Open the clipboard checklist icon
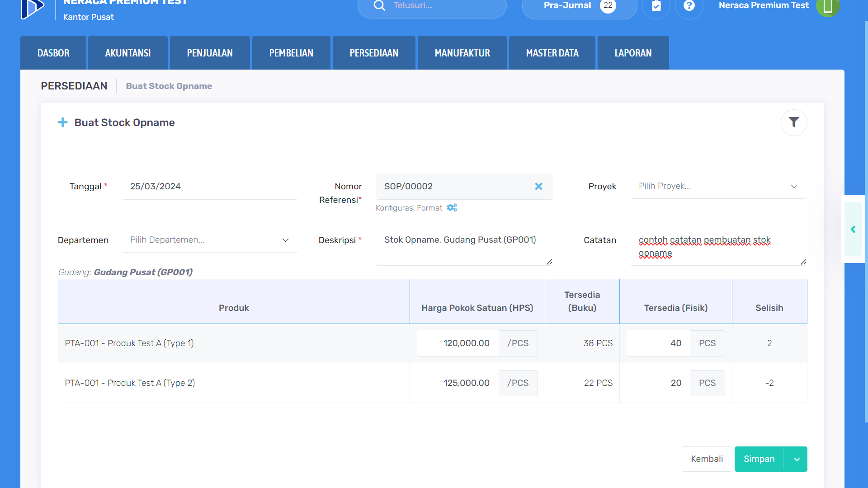868x488 pixels. click(656, 5)
